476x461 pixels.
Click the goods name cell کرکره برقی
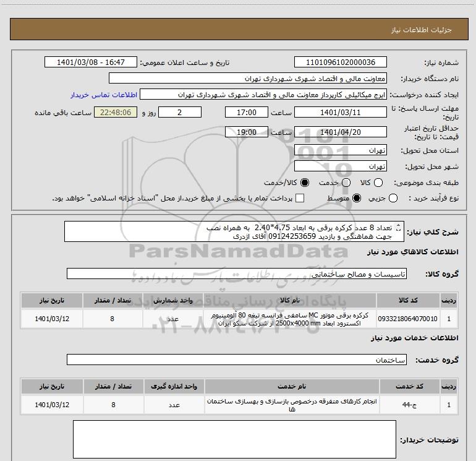point(290,319)
